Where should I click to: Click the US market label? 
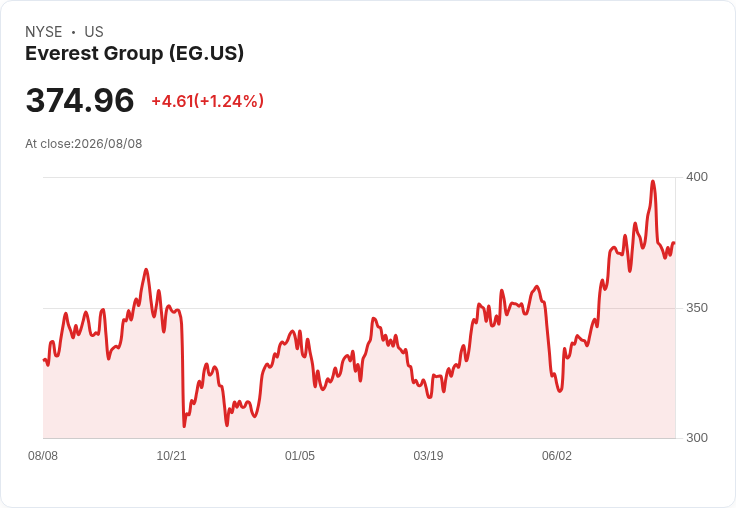click(94, 32)
